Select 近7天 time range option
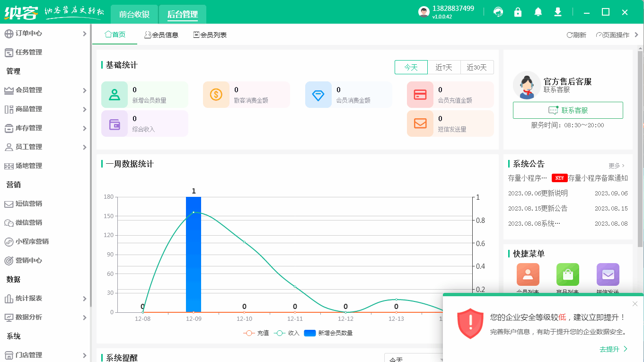This screenshot has width=644, height=362. click(x=444, y=67)
